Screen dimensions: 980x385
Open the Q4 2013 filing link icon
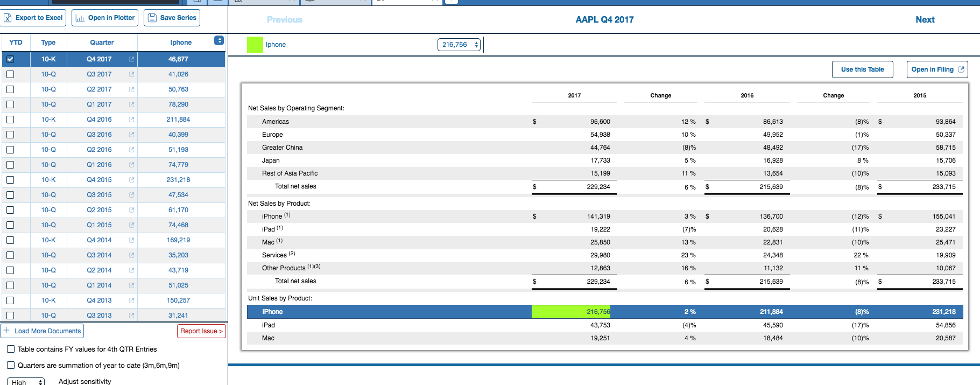131,300
